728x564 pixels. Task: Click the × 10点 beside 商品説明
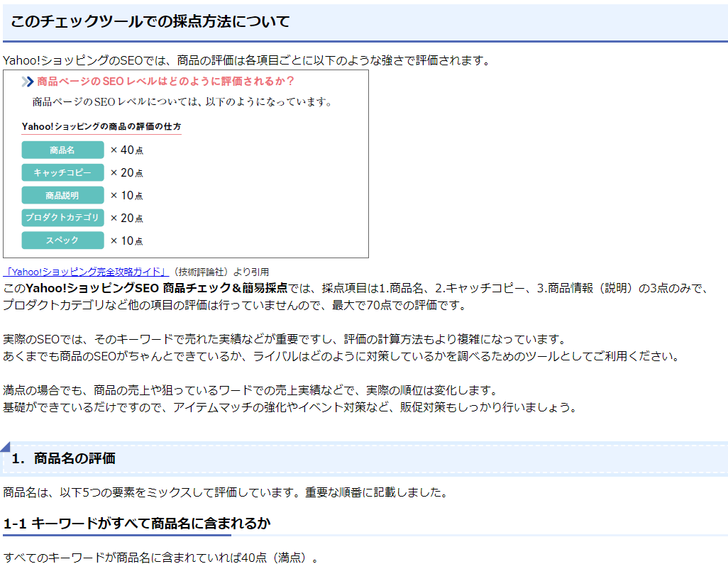click(127, 195)
